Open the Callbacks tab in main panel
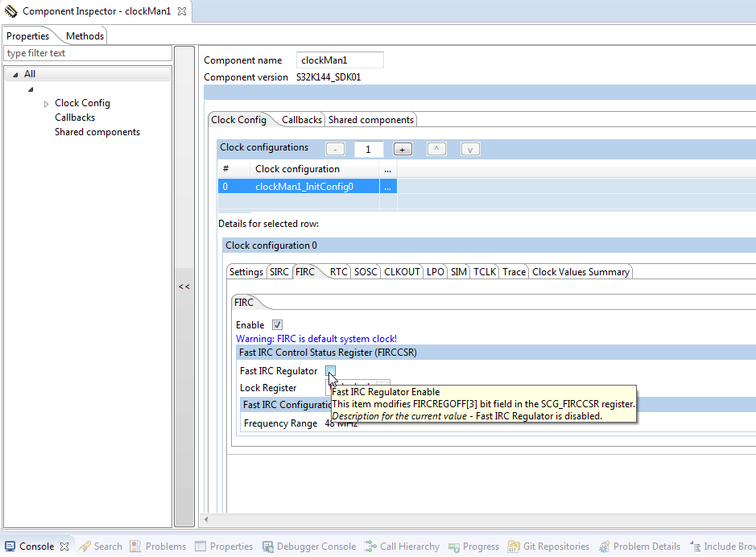Screen dimensions: 756x557 click(x=302, y=120)
